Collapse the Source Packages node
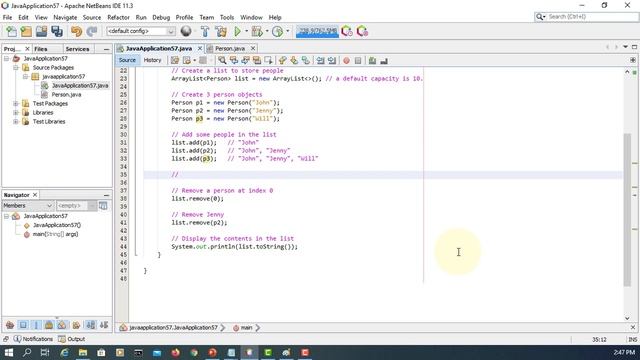The width and height of the screenshot is (640, 360). tap(16, 68)
